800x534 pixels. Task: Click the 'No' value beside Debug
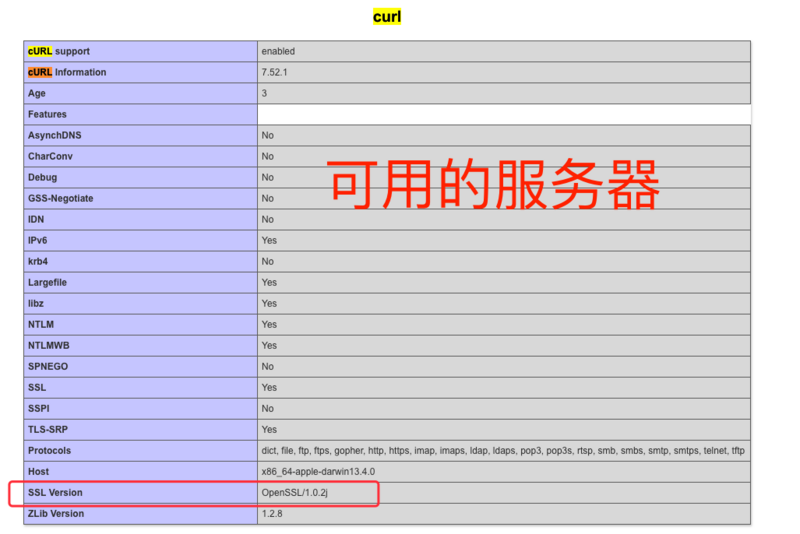pyautogui.click(x=268, y=177)
